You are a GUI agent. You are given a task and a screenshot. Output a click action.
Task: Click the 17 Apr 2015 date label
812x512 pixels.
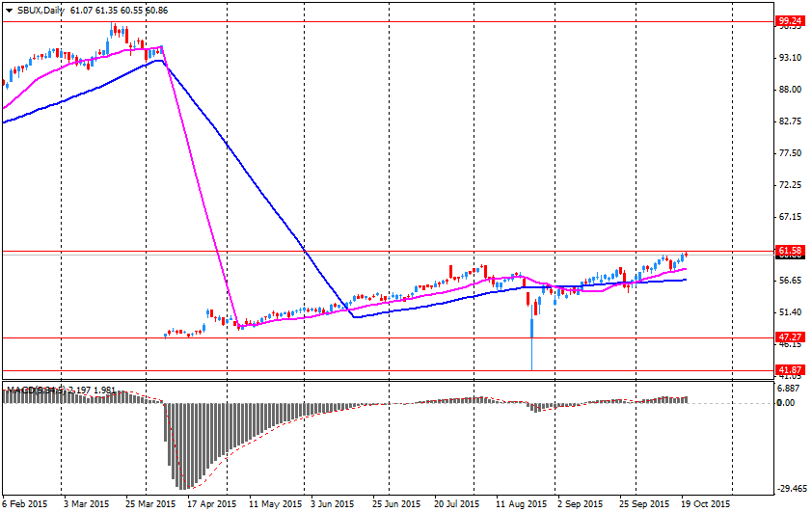pyautogui.click(x=212, y=503)
